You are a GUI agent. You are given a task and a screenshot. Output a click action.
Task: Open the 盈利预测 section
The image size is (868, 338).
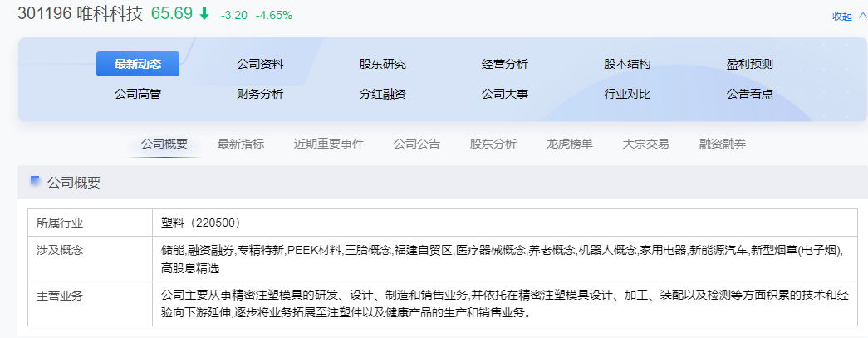pos(750,64)
